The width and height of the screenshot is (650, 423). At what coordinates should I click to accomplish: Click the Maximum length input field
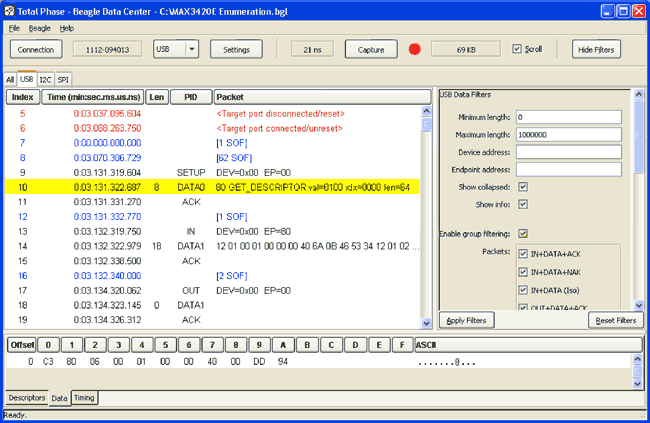pos(568,134)
